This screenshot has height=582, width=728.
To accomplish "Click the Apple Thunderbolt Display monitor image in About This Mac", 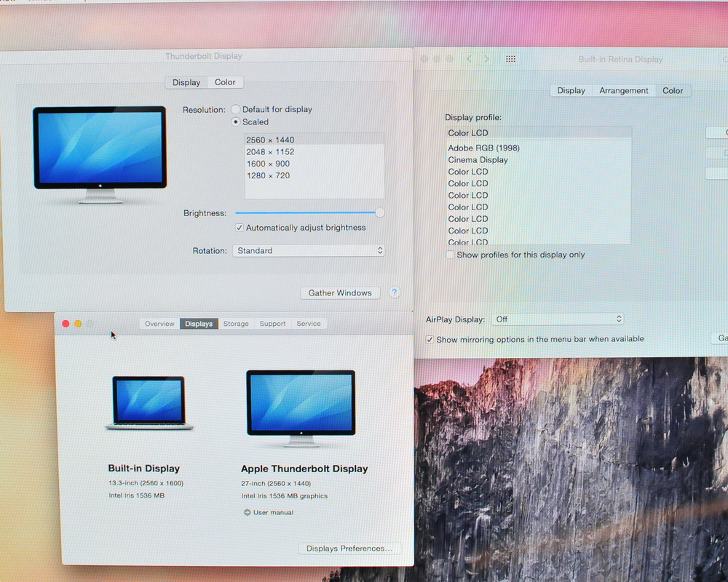I will click(301, 408).
